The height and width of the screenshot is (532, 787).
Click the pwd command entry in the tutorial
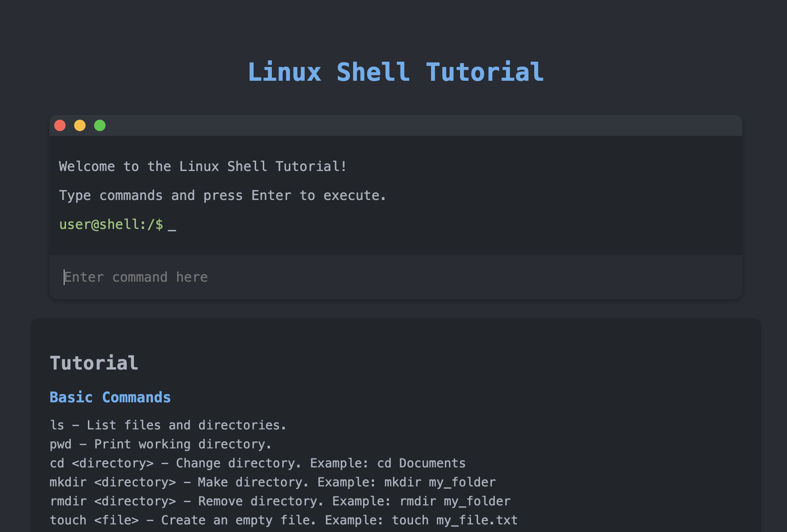click(160, 444)
